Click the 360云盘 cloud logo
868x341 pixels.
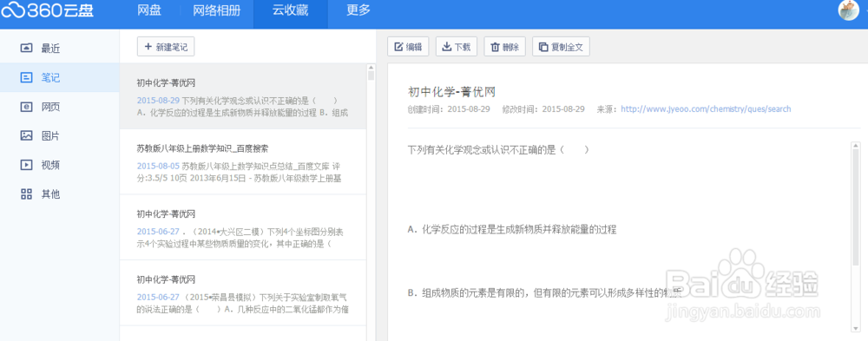[x=47, y=11]
